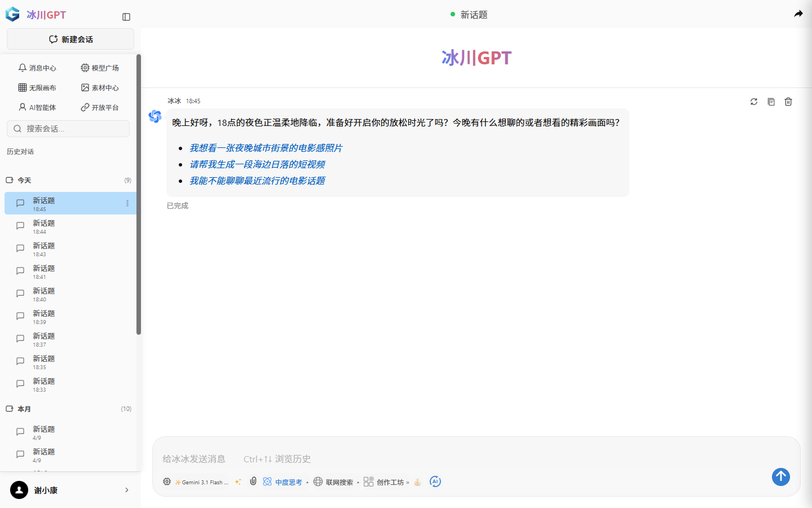Screen dimensions: 812x508
Task: Delete the message with trash icon
Action: click(788, 102)
